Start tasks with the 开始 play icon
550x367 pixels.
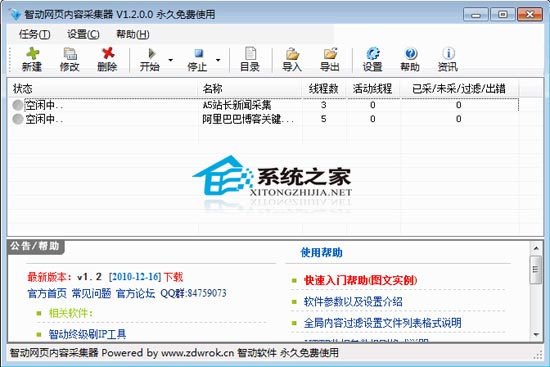click(152, 53)
